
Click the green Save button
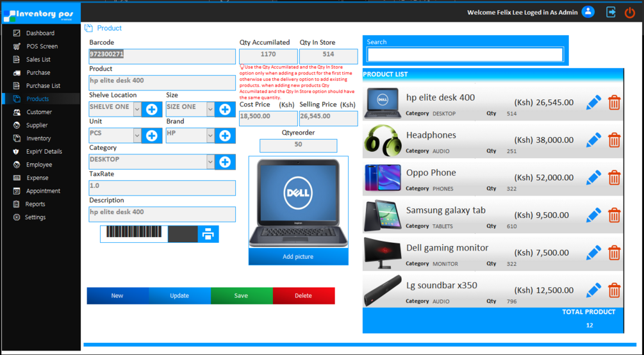242,296
